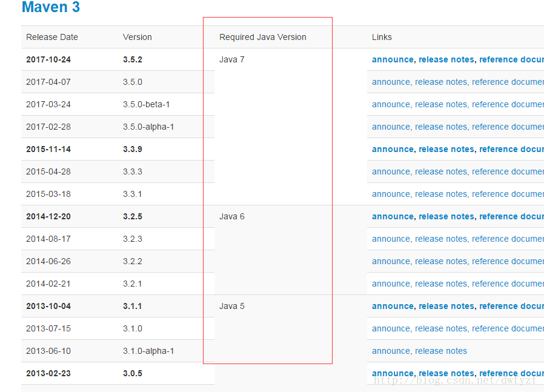Image resolution: width=544 pixels, height=392 pixels.
Task: Open release notes for version 3.1.0
Action: pos(441,328)
